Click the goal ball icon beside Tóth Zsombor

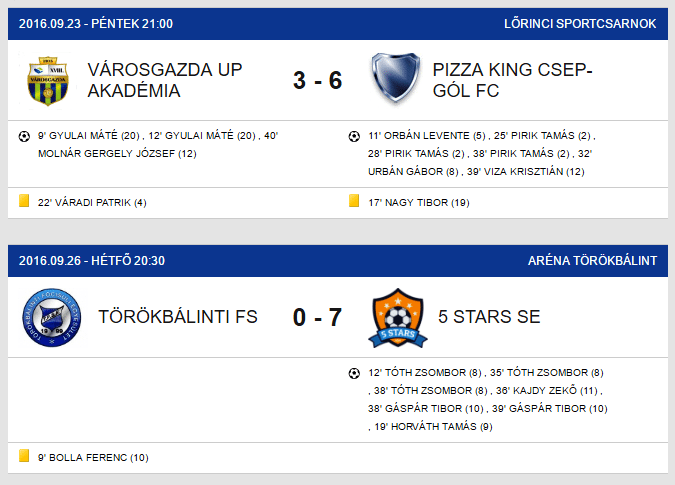[354, 373]
